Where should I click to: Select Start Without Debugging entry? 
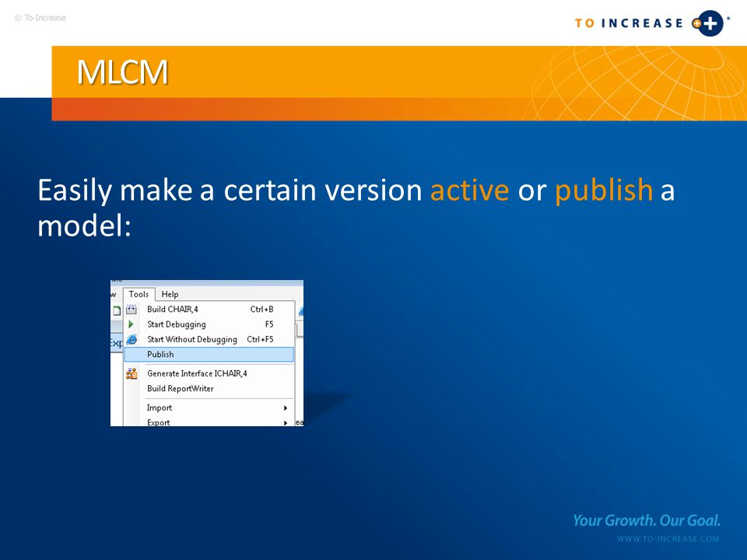(209, 339)
